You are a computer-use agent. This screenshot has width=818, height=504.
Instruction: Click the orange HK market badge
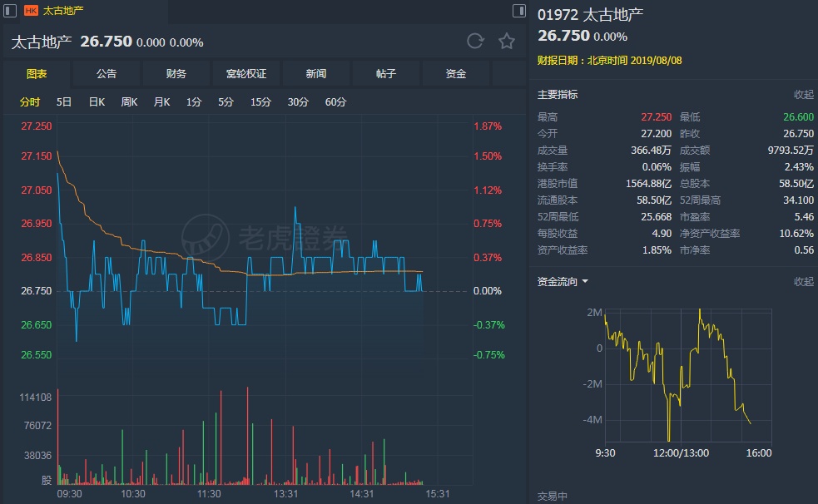point(32,11)
